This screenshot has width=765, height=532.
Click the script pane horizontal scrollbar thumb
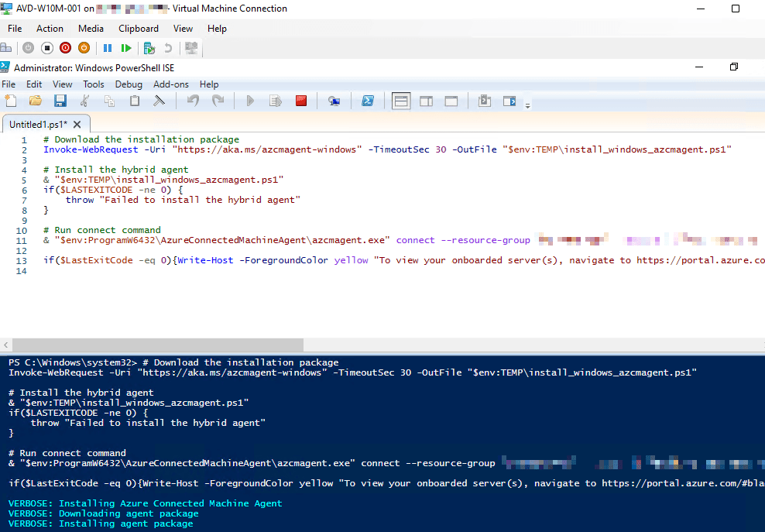pyautogui.click(x=158, y=345)
